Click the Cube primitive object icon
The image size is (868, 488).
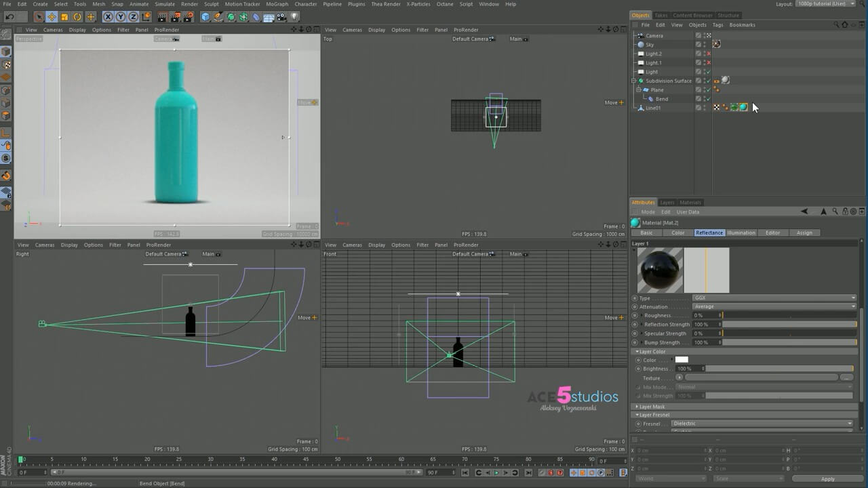point(205,17)
